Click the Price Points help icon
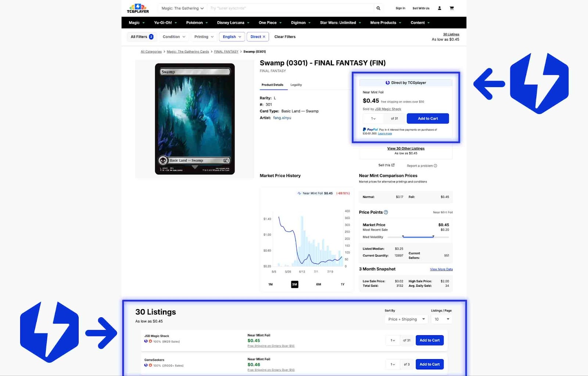 coord(386,212)
